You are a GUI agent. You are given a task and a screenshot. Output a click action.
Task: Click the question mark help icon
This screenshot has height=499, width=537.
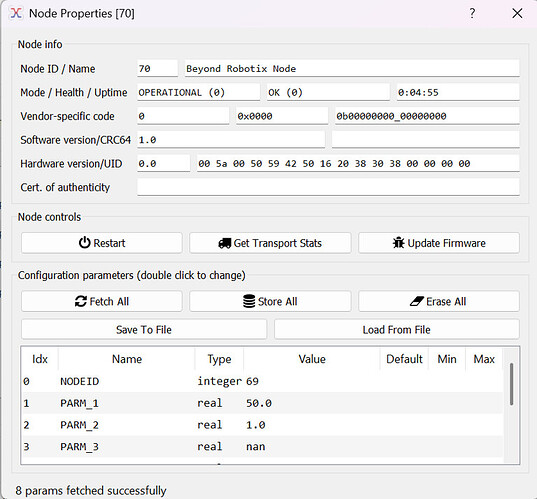(x=472, y=13)
